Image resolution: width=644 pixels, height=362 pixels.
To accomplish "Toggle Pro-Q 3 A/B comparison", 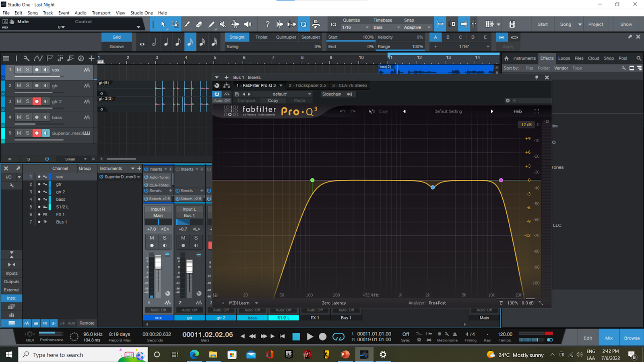I will 372,111.
